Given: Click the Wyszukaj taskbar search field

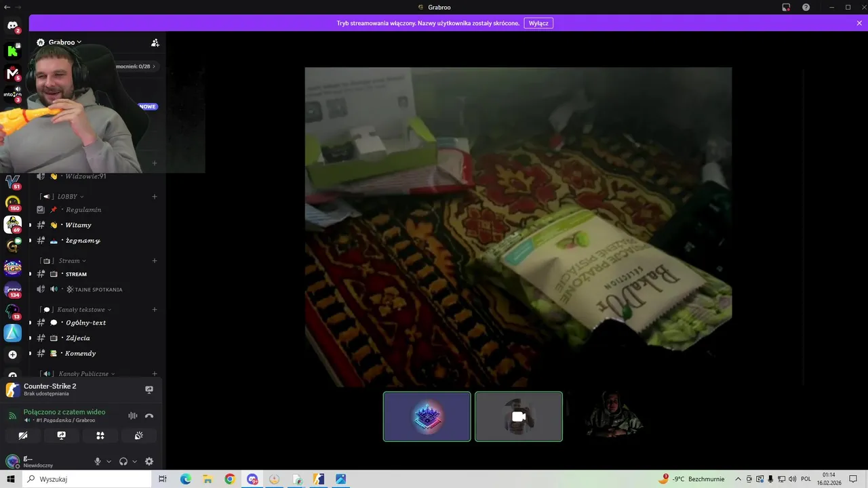Looking at the screenshot, I should click(86, 479).
